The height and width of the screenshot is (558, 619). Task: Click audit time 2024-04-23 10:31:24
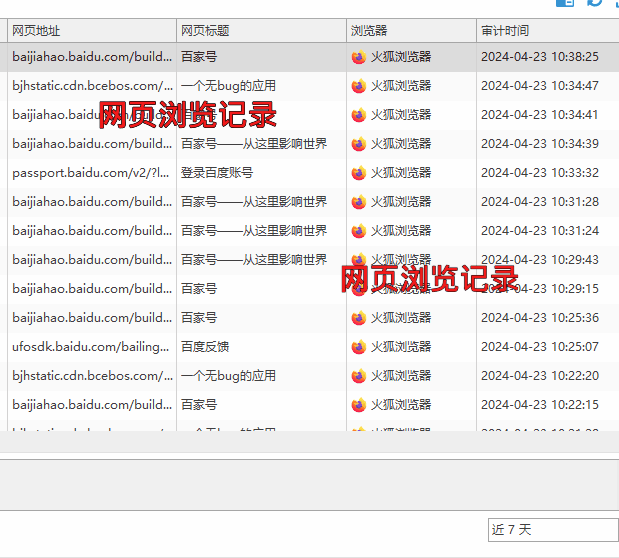coord(540,231)
